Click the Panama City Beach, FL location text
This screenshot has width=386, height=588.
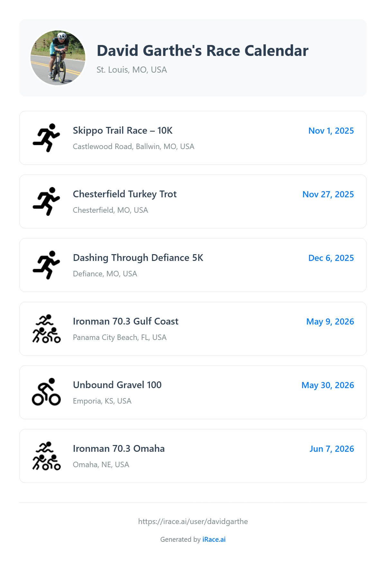pos(120,337)
